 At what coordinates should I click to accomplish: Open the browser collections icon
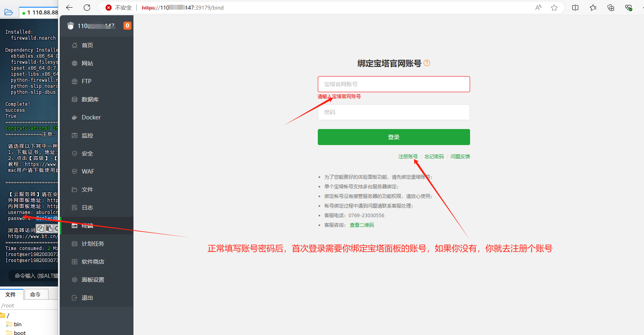611,8
